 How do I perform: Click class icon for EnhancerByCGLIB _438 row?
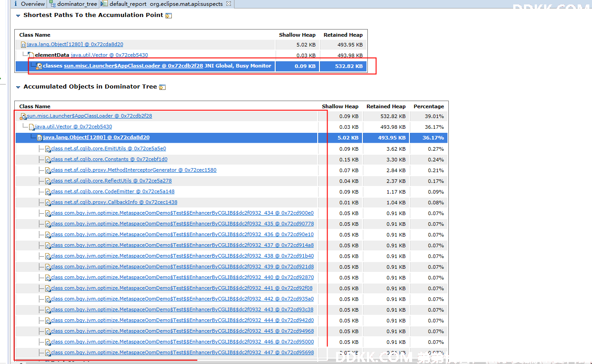47,256
